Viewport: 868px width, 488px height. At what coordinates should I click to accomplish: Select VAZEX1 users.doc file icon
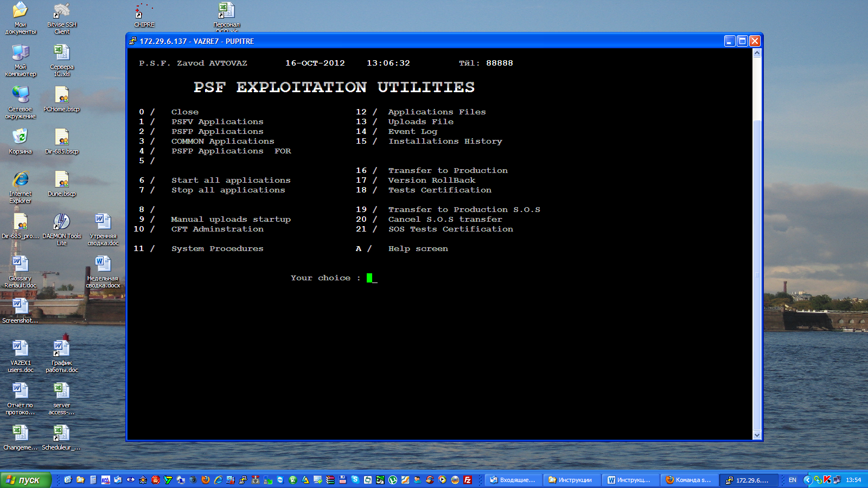20,356
